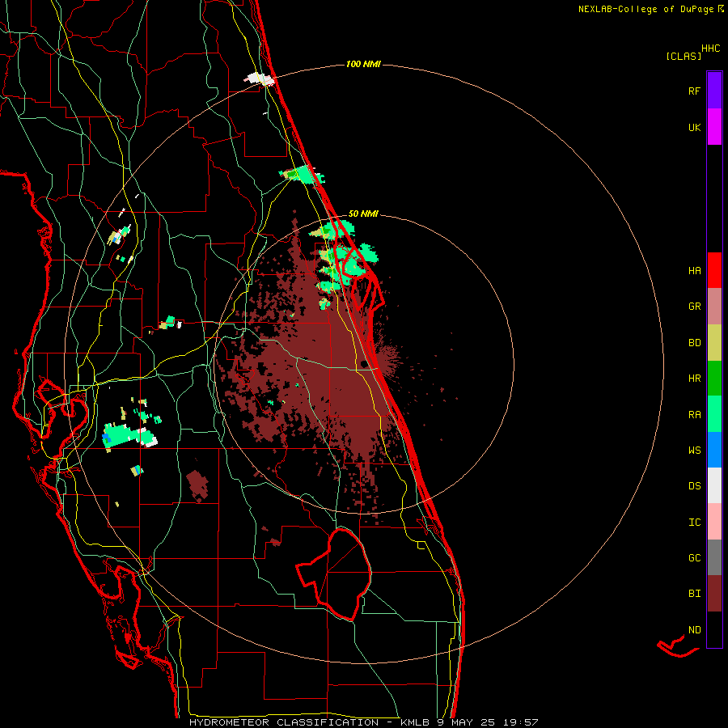728x728 pixels.
Task: Click the 100 NMI range ring label
Action: pyautogui.click(x=363, y=64)
